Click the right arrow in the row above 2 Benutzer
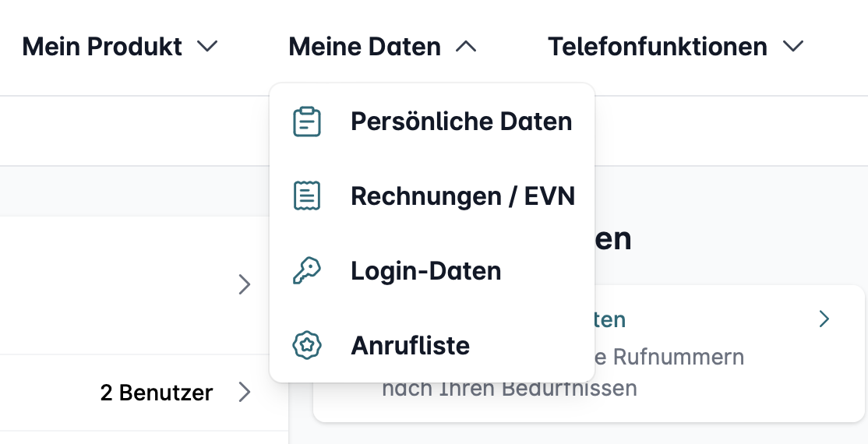This screenshot has width=868, height=444. click(x=245, y=285)
